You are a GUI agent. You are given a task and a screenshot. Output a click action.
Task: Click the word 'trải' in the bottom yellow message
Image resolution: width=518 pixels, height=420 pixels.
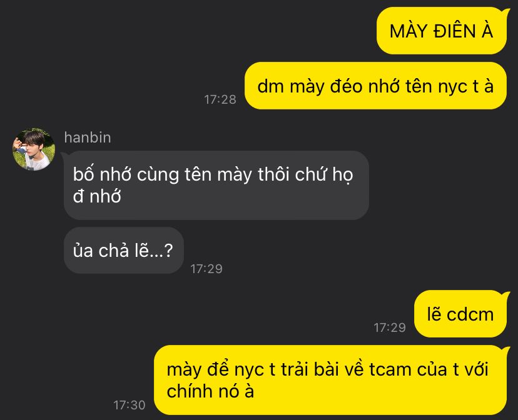[x=295, y=369]
